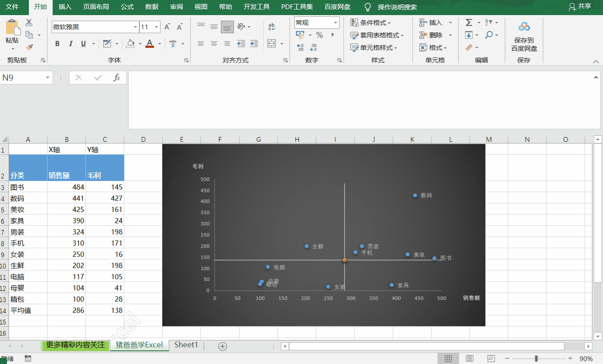Add a new sheet with plus button
The width and height of the screenshot is (603, 364).
coord(223,346)
